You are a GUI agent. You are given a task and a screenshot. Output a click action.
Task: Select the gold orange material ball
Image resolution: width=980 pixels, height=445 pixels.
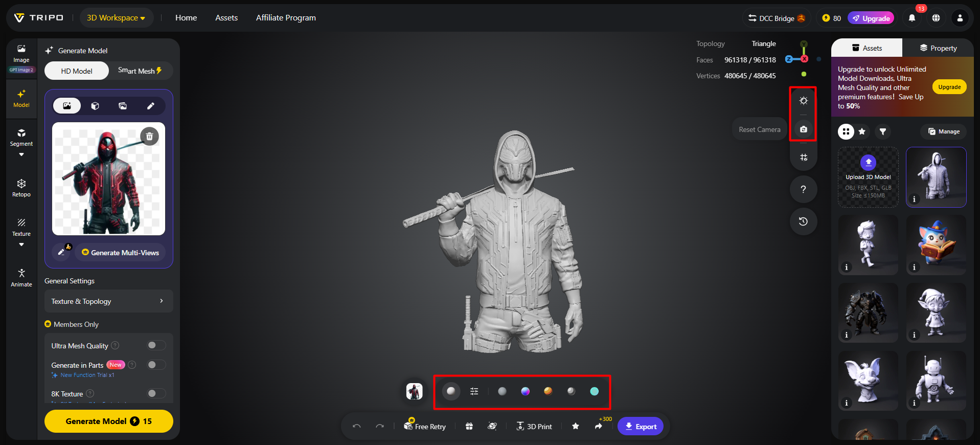tap(548, 391)
